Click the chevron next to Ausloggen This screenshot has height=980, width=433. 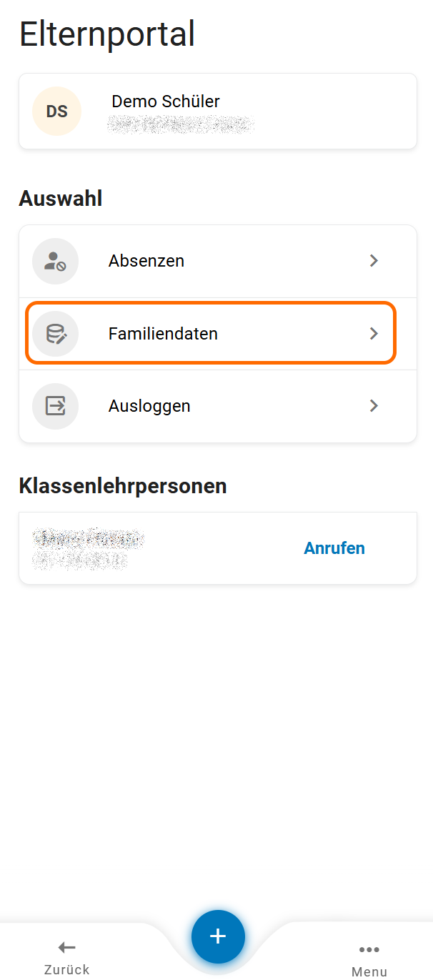374,406
